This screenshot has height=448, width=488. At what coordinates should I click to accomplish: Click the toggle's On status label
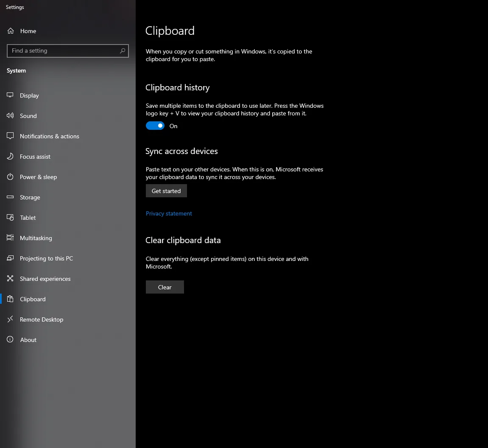pyautogui.click(x=173, y=126)
